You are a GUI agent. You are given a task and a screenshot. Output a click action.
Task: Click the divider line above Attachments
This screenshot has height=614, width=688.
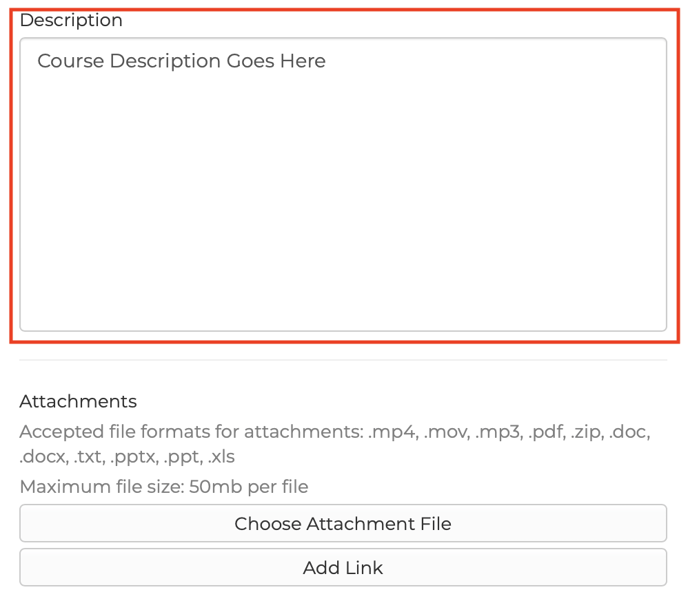[343, 360]
